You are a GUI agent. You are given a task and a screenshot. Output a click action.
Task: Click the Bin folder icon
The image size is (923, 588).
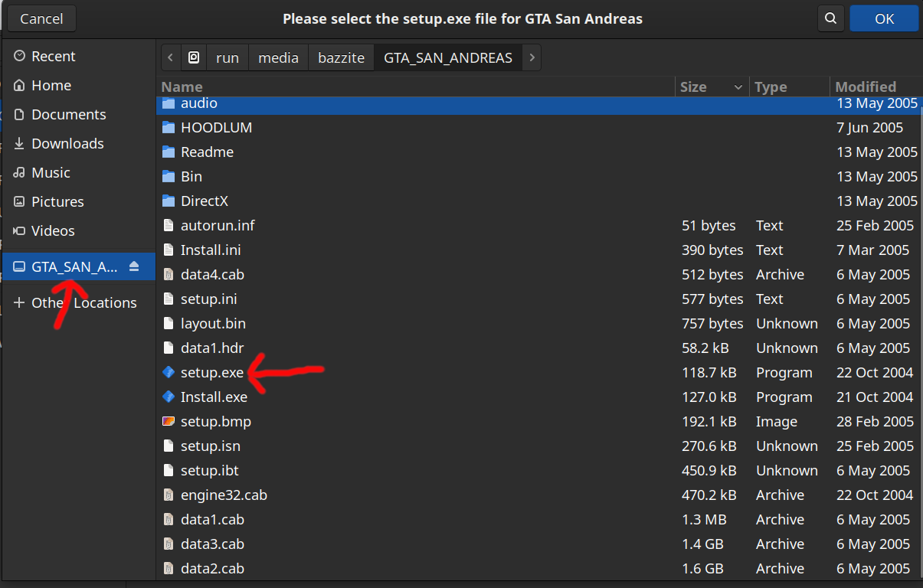click(169, 176)
